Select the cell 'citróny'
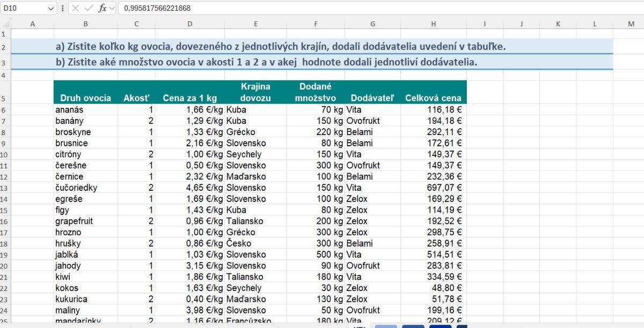644x328 pixels. point(86,154)
